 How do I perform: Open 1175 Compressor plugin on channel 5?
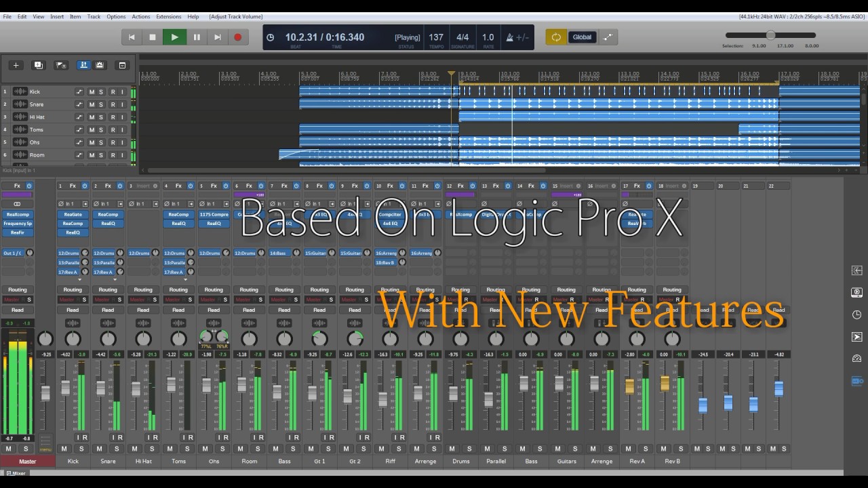[x=214, y=214]
